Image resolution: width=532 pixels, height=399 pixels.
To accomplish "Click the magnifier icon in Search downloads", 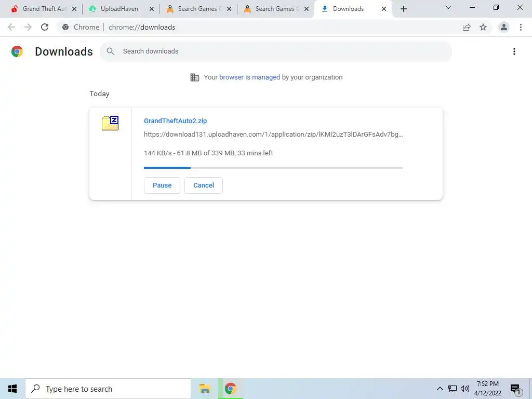I will coord(110,51).
